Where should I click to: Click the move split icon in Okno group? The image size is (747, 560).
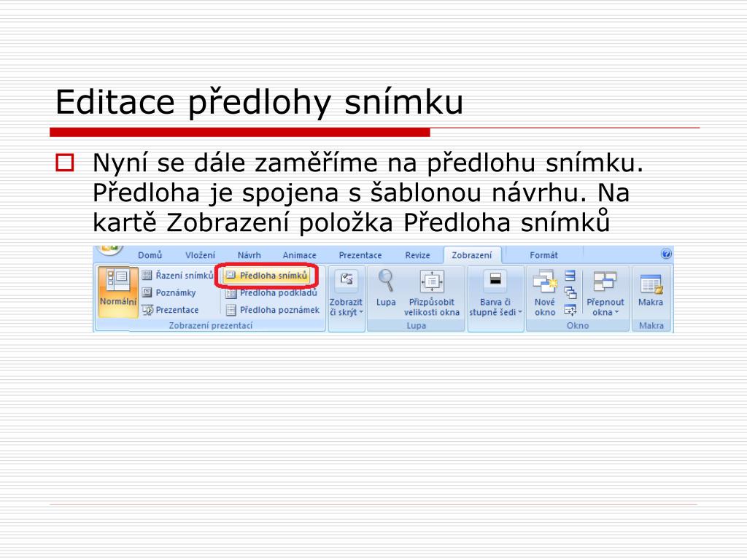tap(570, 310)
